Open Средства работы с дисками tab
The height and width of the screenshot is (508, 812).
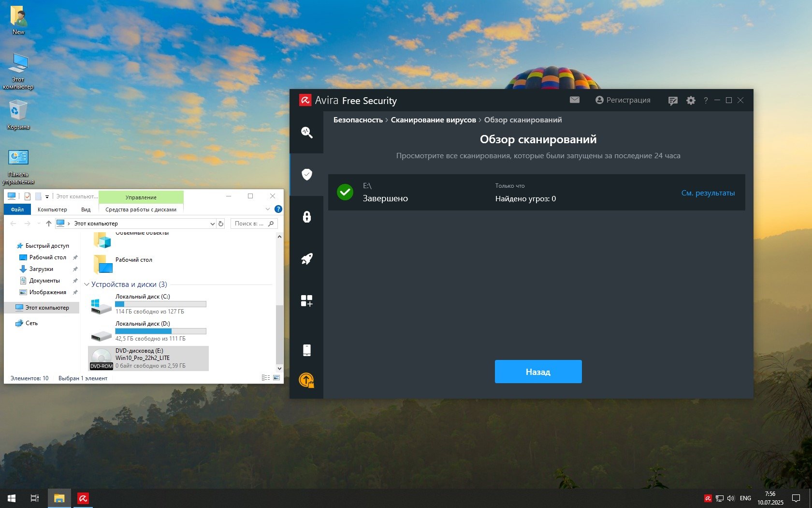[x=141, y=209]
